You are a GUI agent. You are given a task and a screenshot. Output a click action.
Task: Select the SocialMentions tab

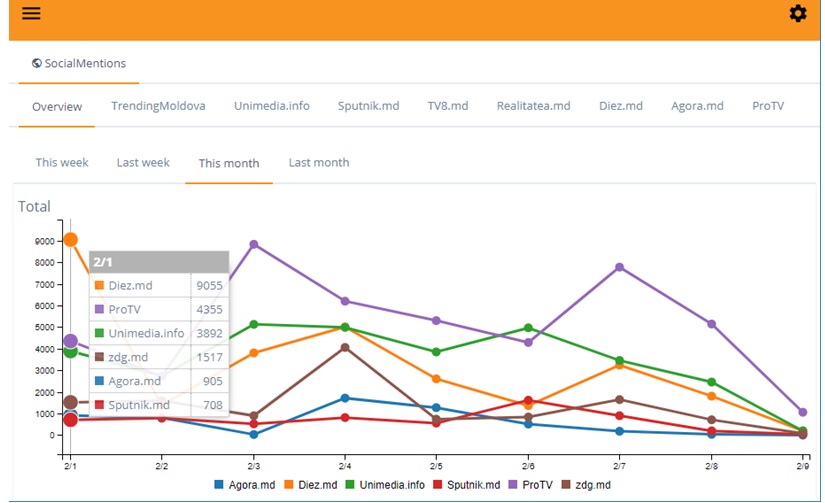click(x=79, y=63)
